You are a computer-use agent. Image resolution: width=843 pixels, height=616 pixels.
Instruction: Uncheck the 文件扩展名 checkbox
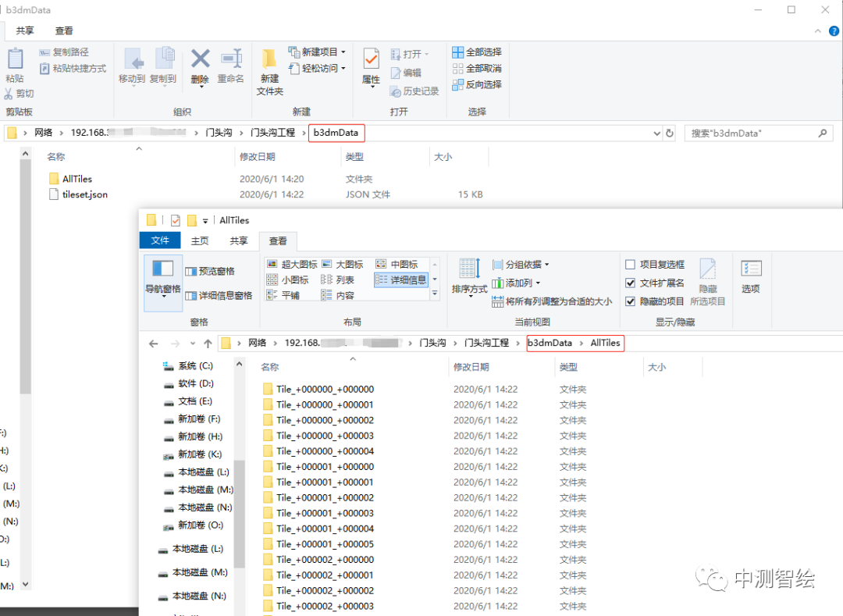631,283
